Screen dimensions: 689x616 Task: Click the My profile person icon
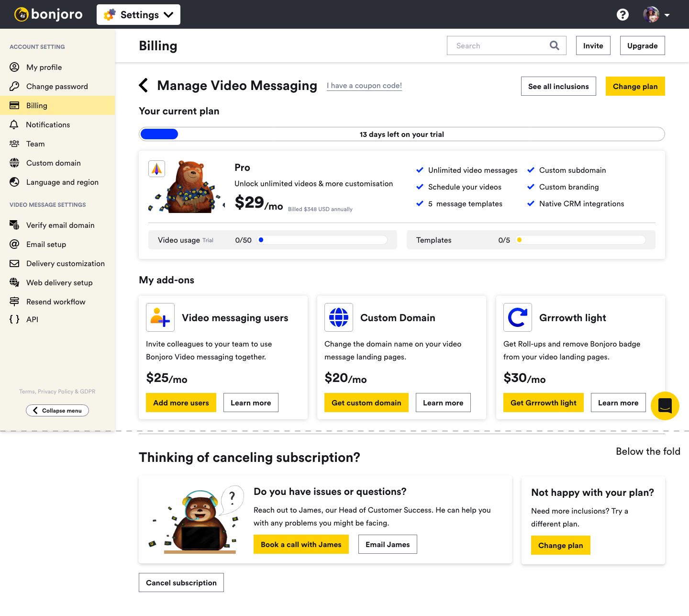(x=14, y=67)
